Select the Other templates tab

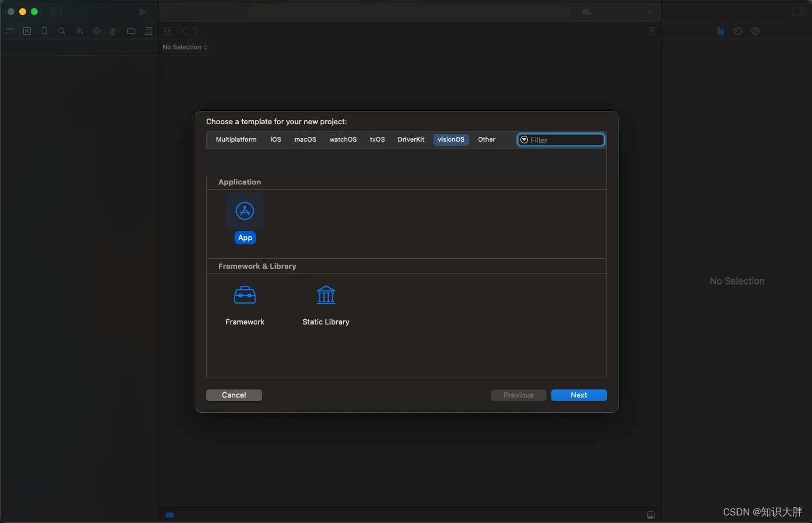tap(487, 139)
